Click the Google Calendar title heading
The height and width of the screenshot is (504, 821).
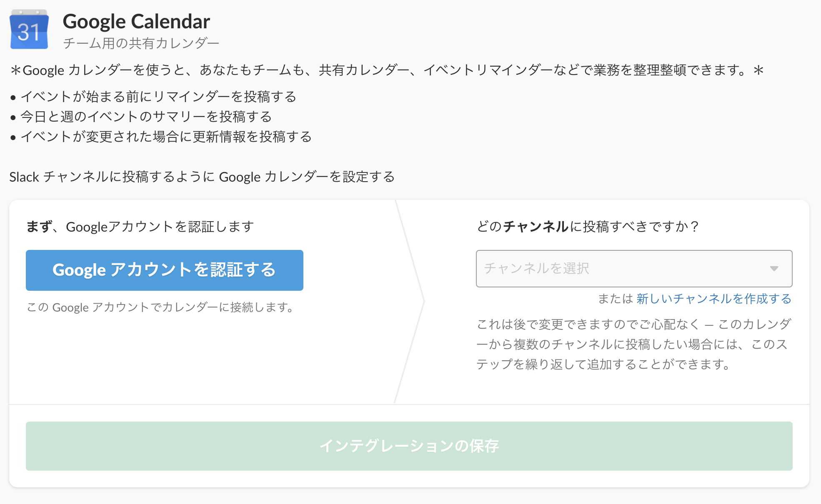pyautogui.click(x=136, y=22)
